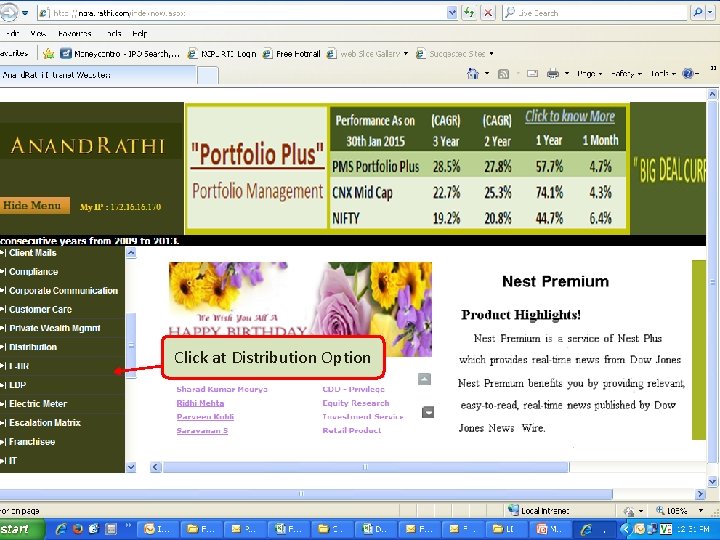Click the Equity Research department text
The height and width of the screenshot is (540, 720).
coord(356,403)
